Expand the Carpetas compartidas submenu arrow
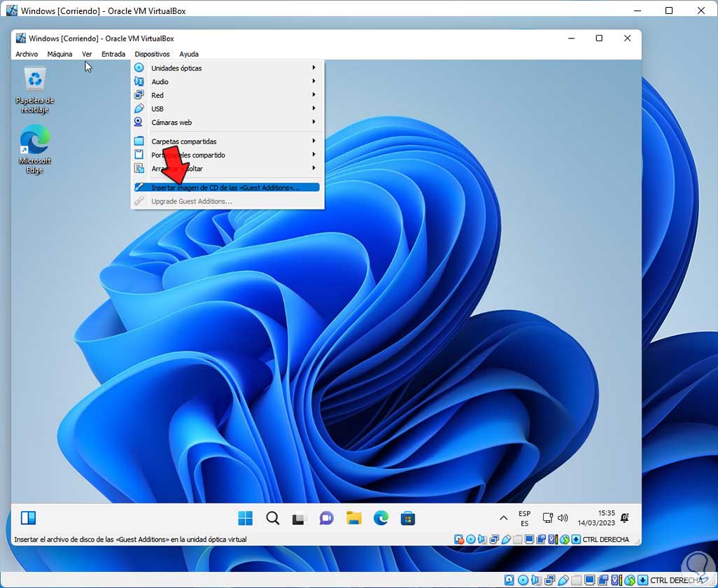 pyautogui.click(x=314, y=141)
